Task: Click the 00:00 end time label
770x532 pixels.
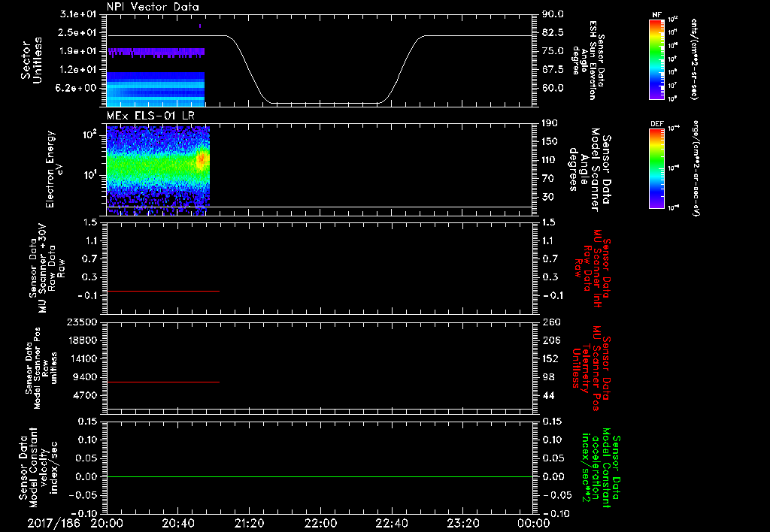Action: 534,523
